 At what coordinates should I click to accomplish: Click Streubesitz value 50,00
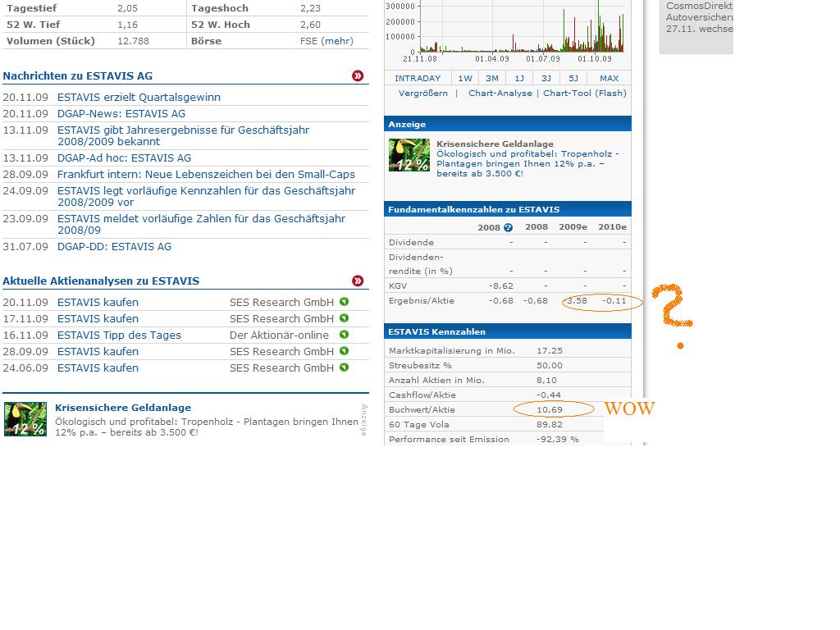550,365
